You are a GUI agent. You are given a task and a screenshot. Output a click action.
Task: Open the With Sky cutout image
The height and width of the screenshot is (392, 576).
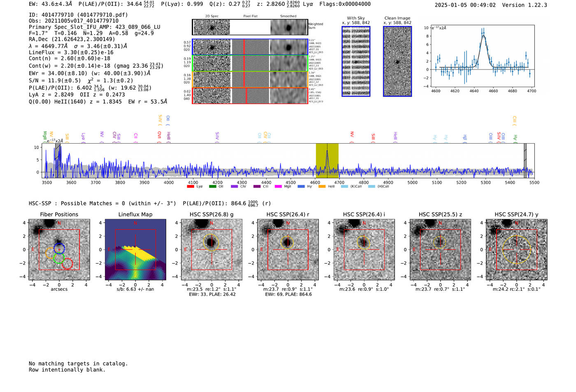[x=356, y=61]
